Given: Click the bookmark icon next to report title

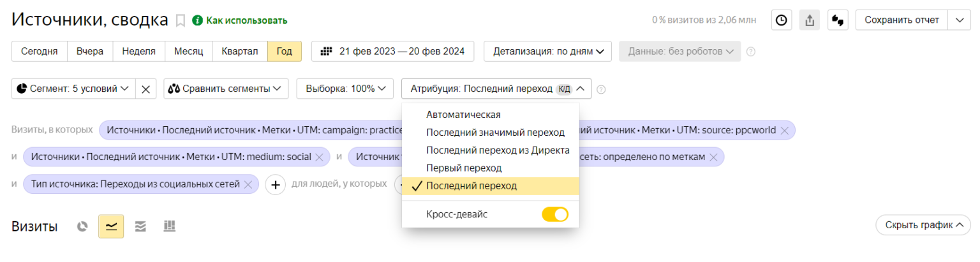Looking at the screenshot, I should [x=181, y=20].
